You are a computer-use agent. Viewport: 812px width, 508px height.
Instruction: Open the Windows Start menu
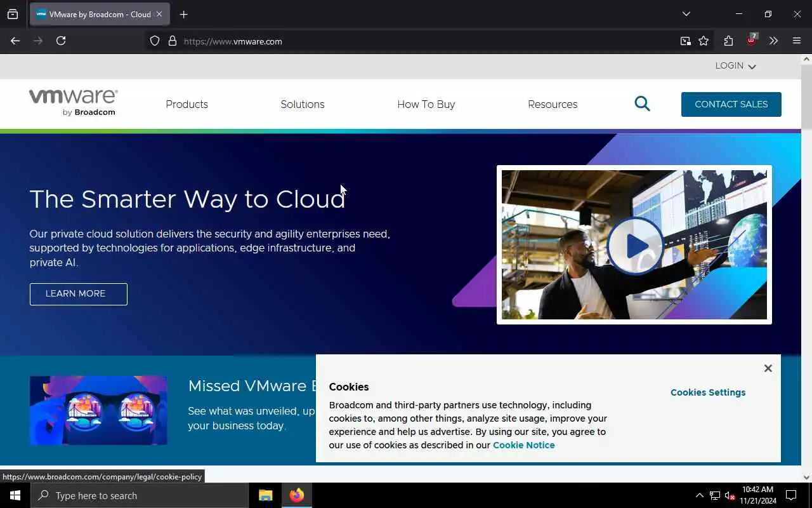click(x=15, y=495)
